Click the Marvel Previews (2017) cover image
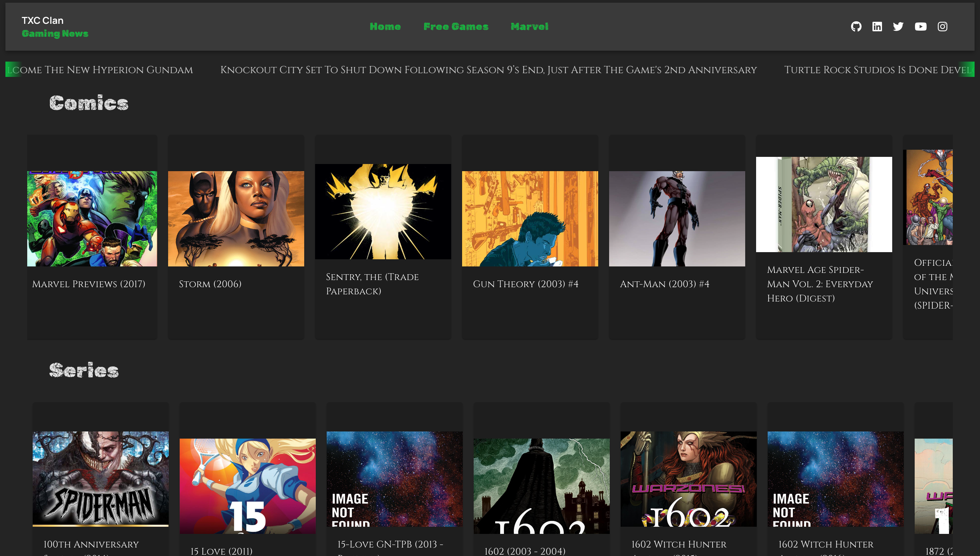 pos(92,218)
